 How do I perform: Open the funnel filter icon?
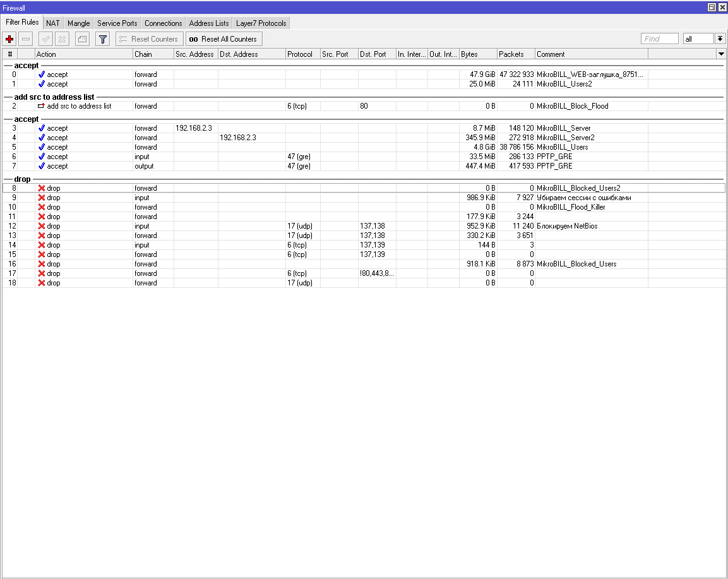tap(103, 39)
